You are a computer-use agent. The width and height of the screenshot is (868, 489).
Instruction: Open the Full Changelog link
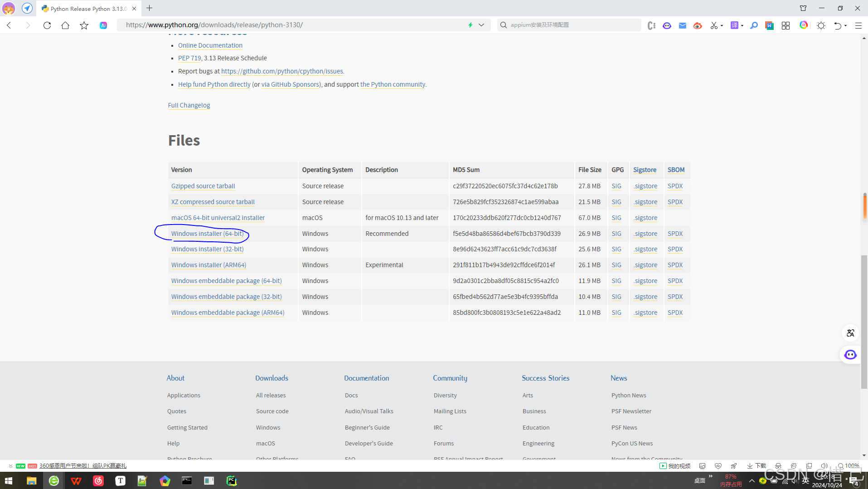click(189, 105)
